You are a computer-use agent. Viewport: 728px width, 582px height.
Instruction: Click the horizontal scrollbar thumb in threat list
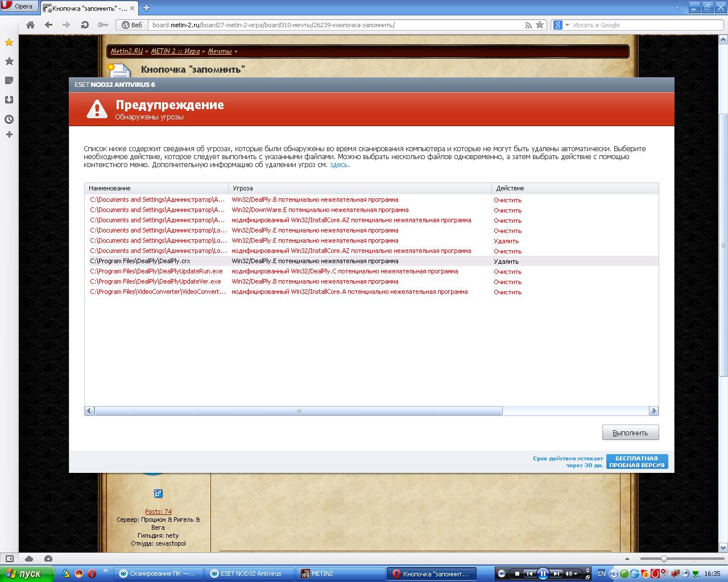[x=299, y=411]
